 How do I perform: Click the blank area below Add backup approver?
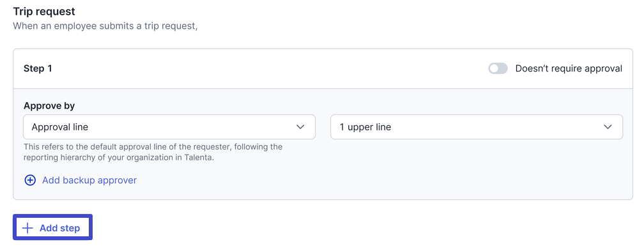(323, 192)
